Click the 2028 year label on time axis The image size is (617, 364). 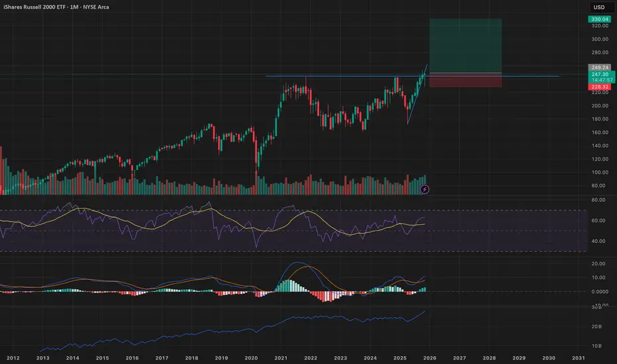coord(489,357)
